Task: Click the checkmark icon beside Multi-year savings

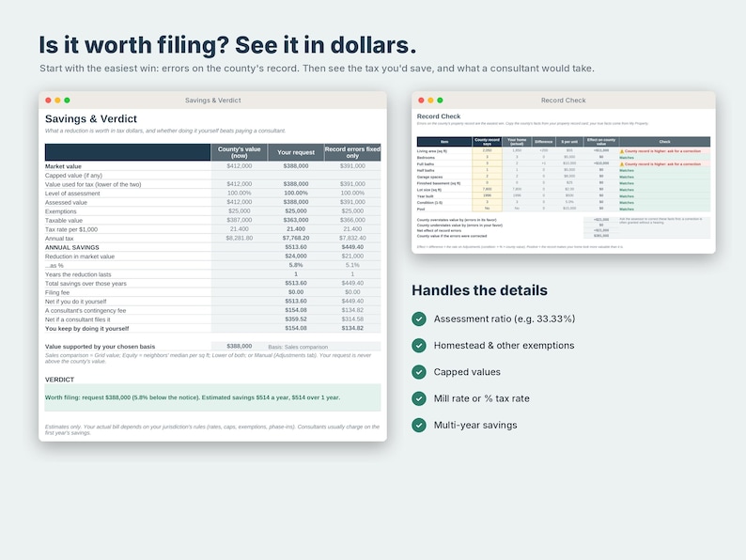Action: point(419,425)
